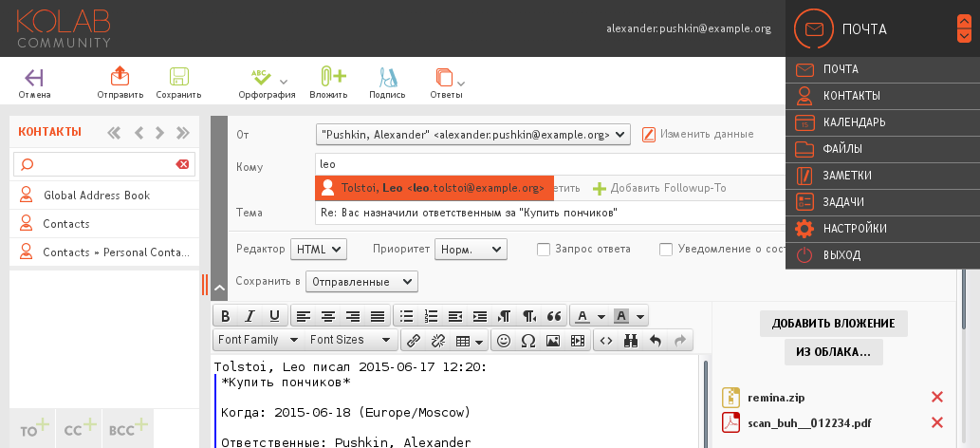Cancel composing with Отмена arrow
This screenshot has width=980, height=448.
point(34,84)
